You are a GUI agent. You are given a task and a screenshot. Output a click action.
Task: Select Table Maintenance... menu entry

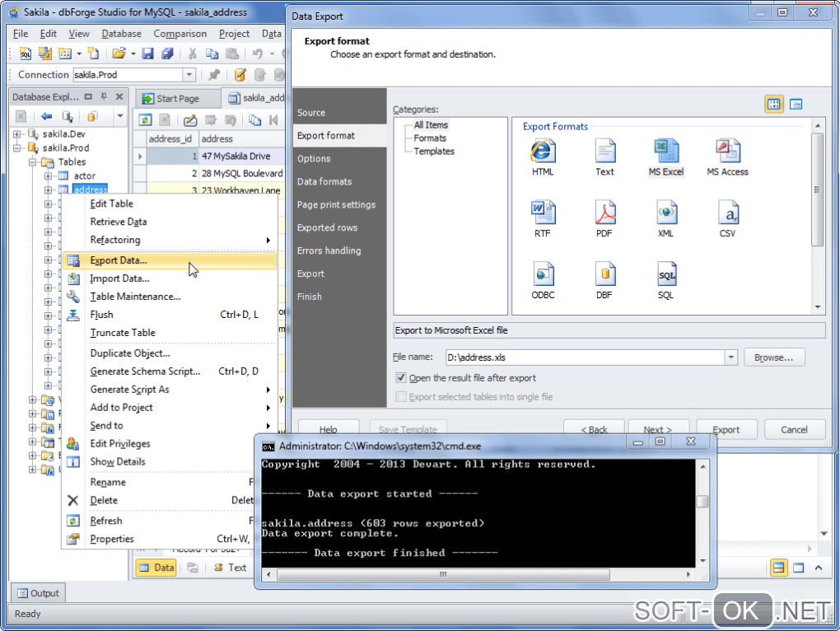pyautogui.click(x=170, y=297)
